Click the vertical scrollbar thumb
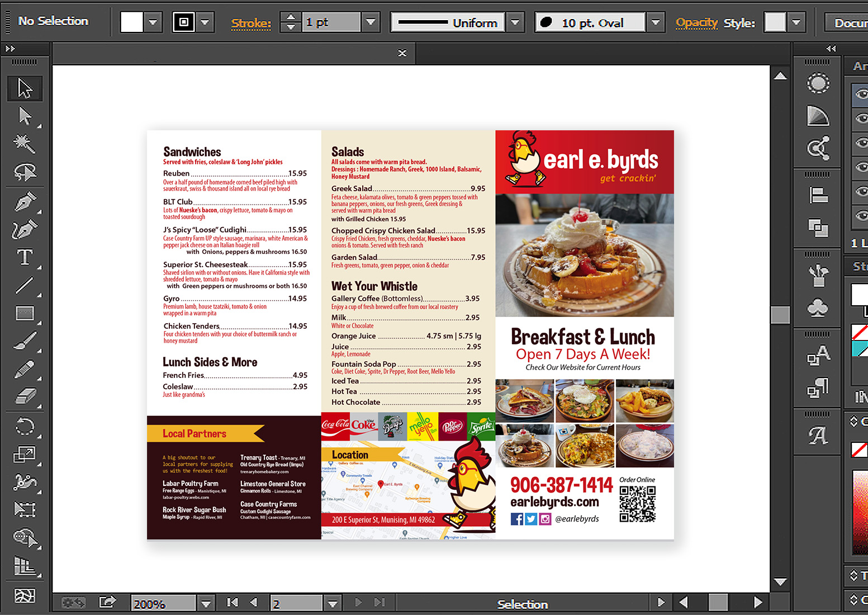 pos(780,315)
